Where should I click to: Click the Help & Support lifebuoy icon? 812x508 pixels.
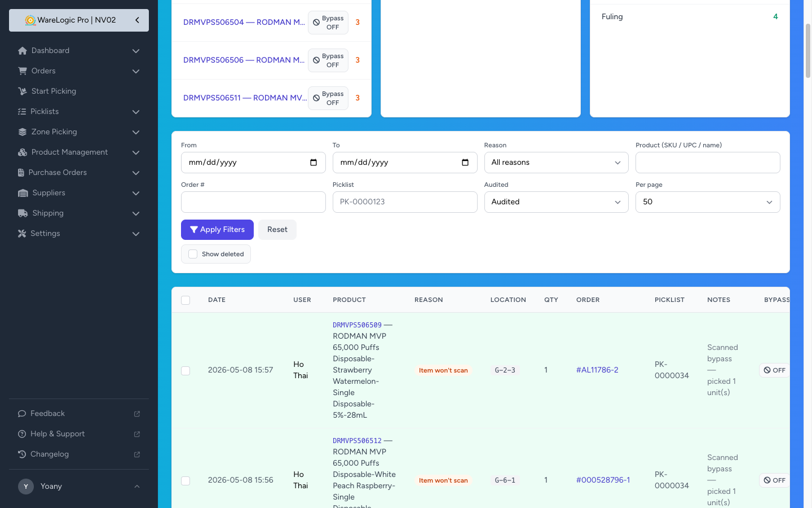click(x=22, y=434)
